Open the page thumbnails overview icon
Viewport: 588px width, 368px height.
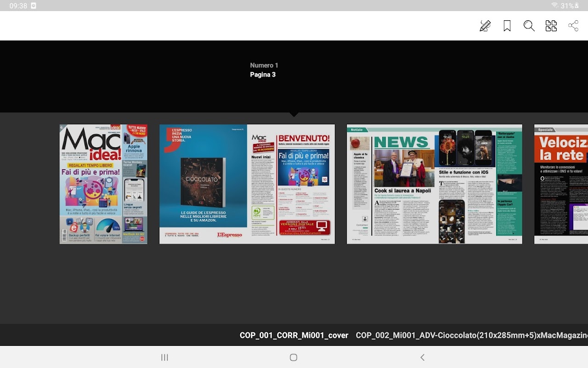(x=551, y=26)
